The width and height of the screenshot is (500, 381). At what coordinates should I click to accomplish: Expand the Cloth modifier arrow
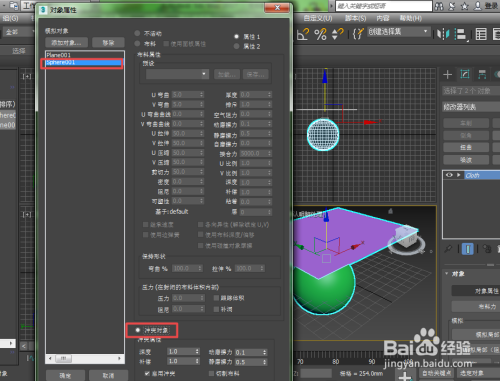coord(459,175)
